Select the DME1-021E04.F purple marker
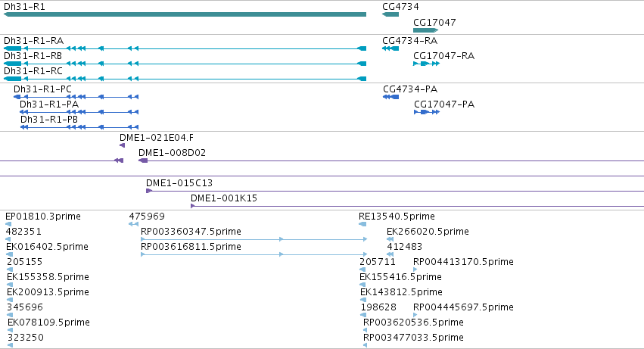Viewport: 644px width, 349px height. (x=122, y=145)
